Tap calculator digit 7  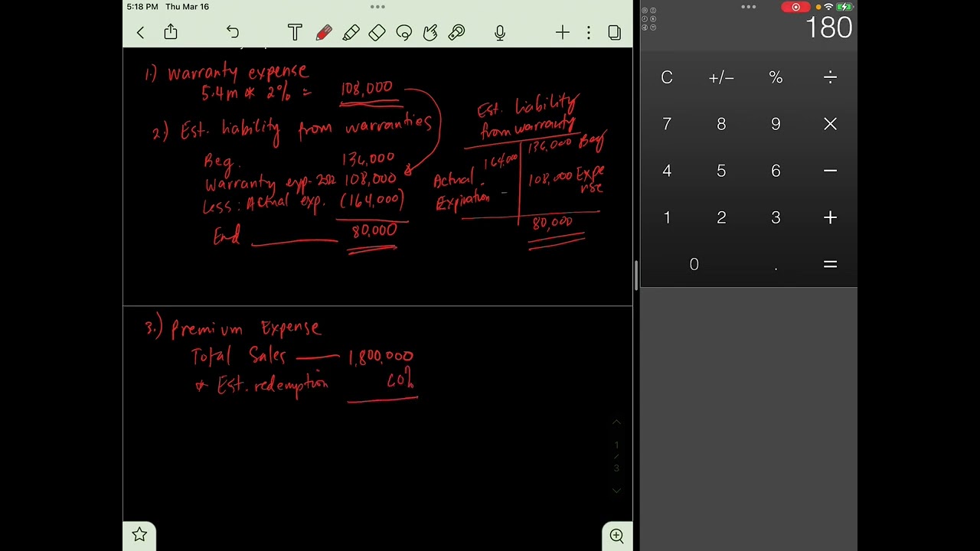667,124
